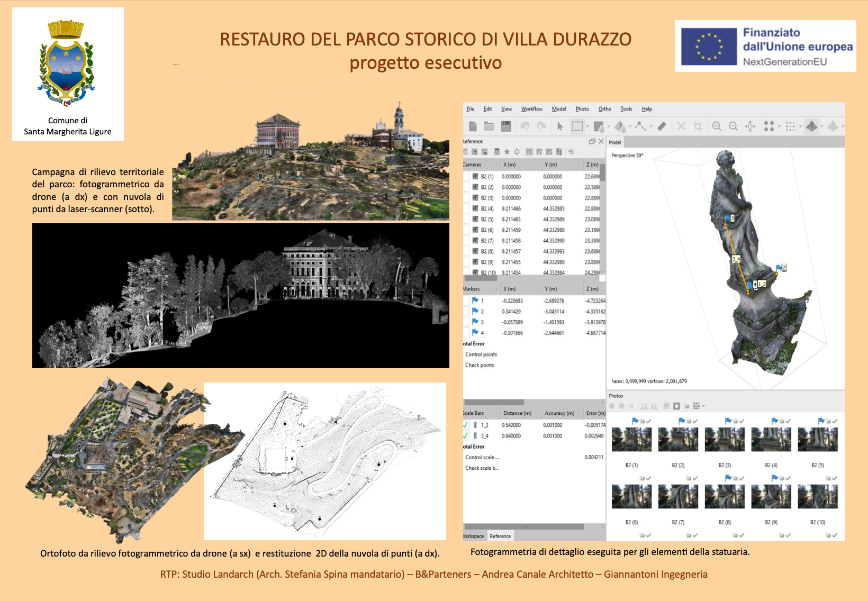Screen dimensions: 868x601
Task: Show the point cloud four-dots icon
Action: tap(769, 126)
